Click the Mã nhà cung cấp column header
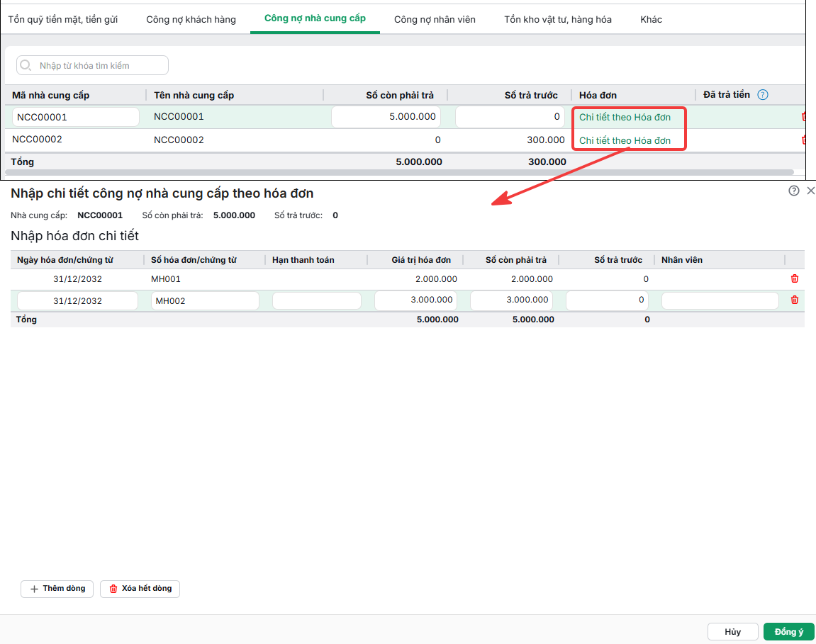Image resolution: width=816 pixels, height=644 pixels. (50, 96)
